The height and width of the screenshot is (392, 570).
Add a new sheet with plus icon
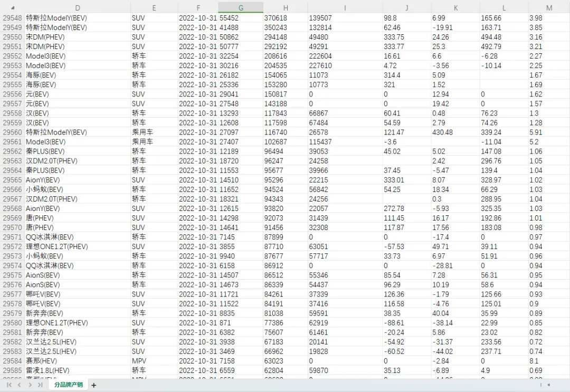point(94,385)
